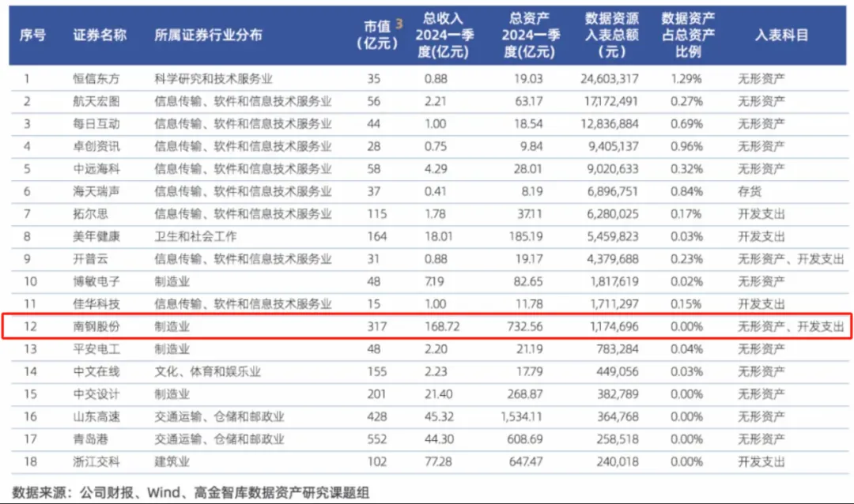Click the value 9,020,633
The image size is (854, 504).
(x=614, y=169)
